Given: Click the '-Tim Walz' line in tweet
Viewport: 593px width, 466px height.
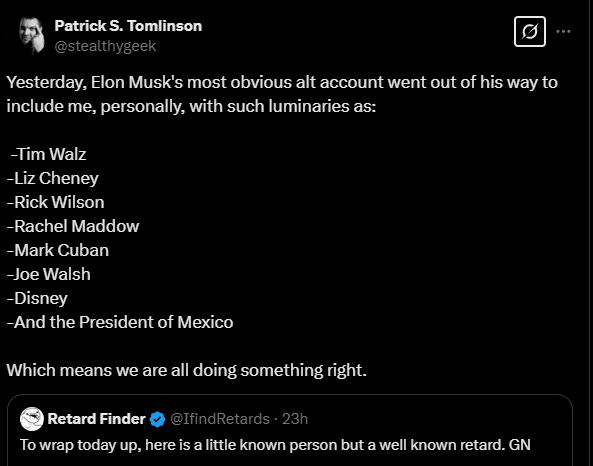Looking at the screenshot, I should tap(48, 154).
